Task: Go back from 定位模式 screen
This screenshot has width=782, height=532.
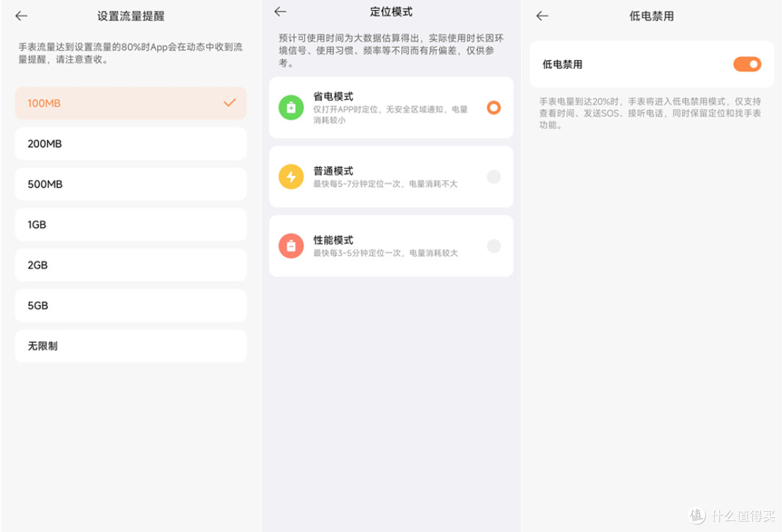Action: (x=280, y=12)
